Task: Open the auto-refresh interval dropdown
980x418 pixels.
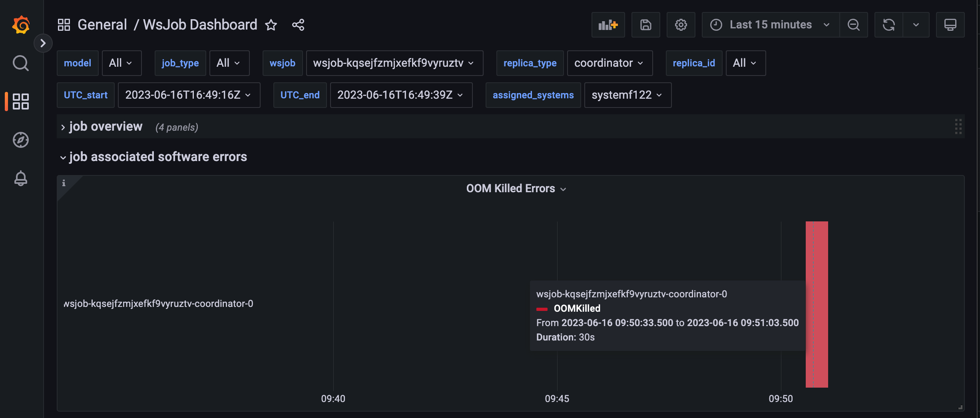Action: [x=916, y=25]
